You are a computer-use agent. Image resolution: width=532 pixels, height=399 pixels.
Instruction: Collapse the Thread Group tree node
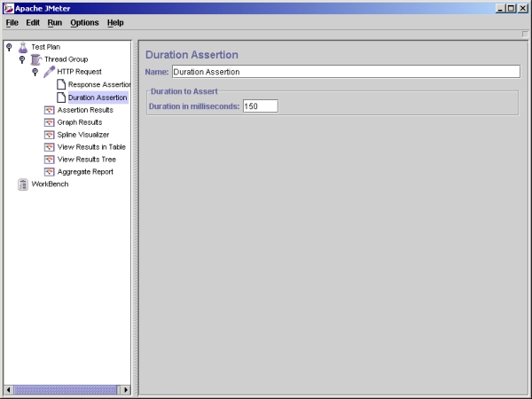coord(22,59)
